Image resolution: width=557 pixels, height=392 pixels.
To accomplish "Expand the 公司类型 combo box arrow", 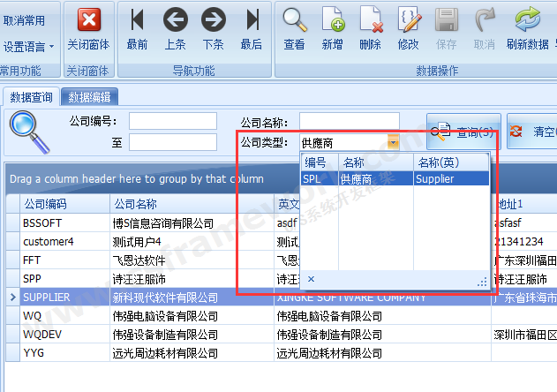I will (393, 142).
